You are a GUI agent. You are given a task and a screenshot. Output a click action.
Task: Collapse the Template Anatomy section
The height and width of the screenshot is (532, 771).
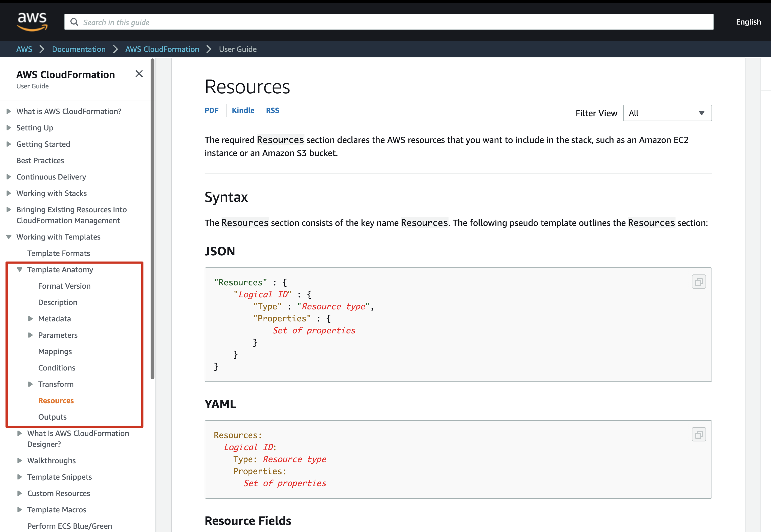coord(20,269)
